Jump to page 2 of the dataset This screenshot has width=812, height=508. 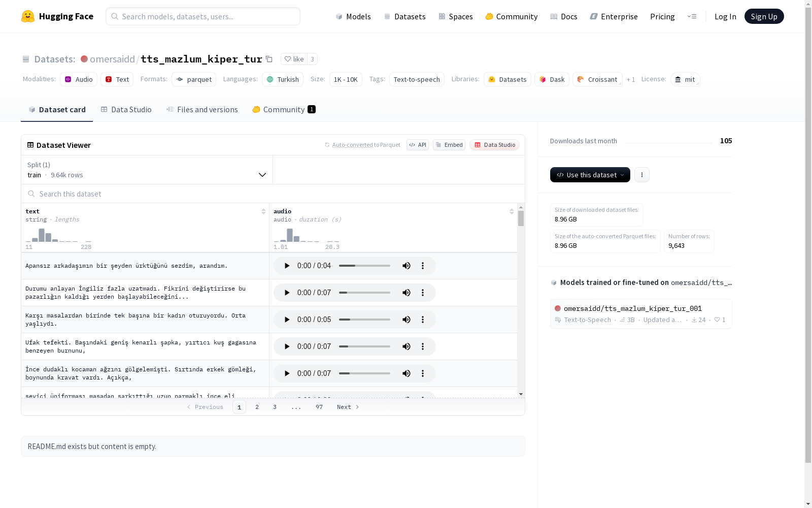click(257, 407)
